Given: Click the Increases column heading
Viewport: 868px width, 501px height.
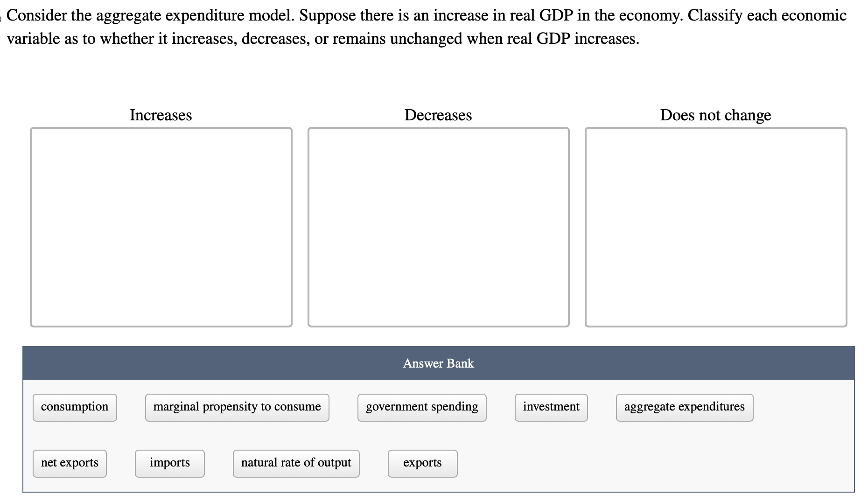Looking at the screenshot, I should [161, 115].
